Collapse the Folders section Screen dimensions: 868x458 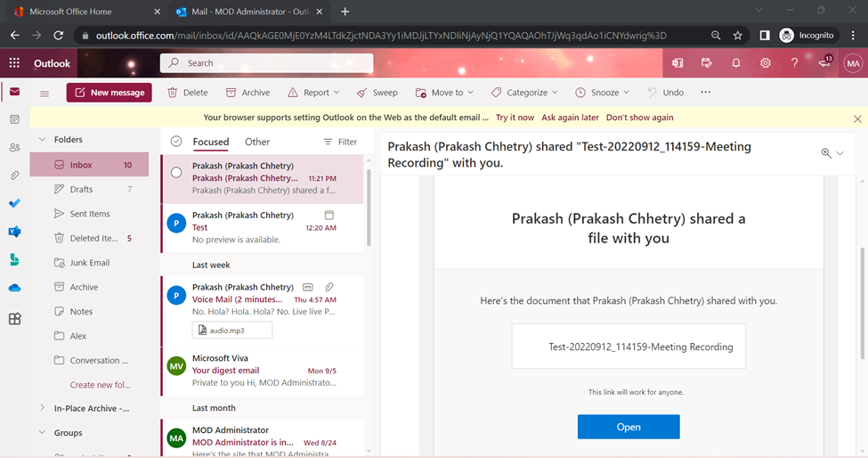point(42,140)
